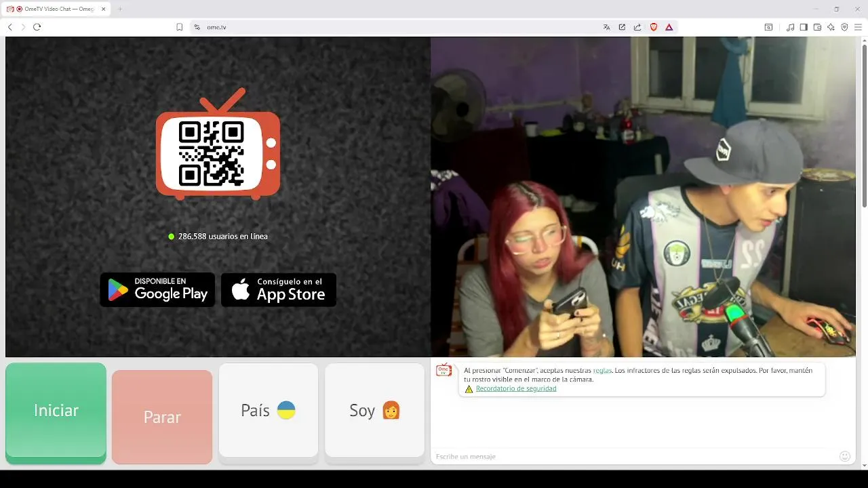Click the open-in-new-window icon in address bar

pyautogui.click(x=622, y=27)
